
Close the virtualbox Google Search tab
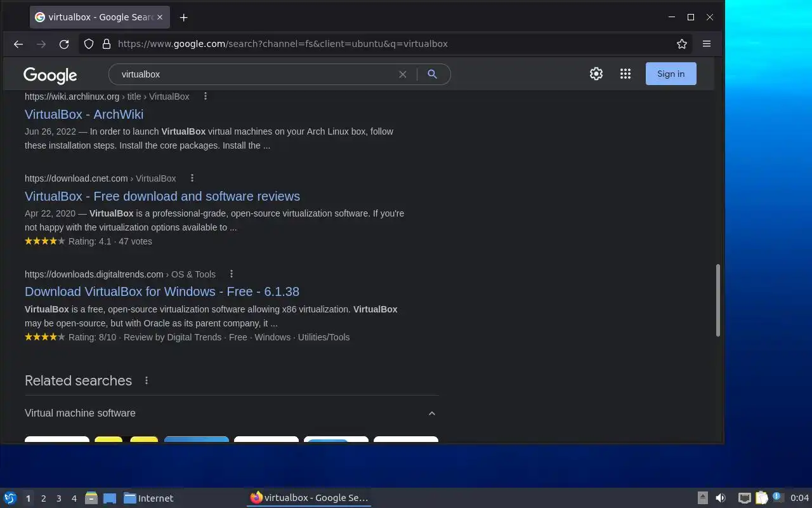tap(160, 17)
